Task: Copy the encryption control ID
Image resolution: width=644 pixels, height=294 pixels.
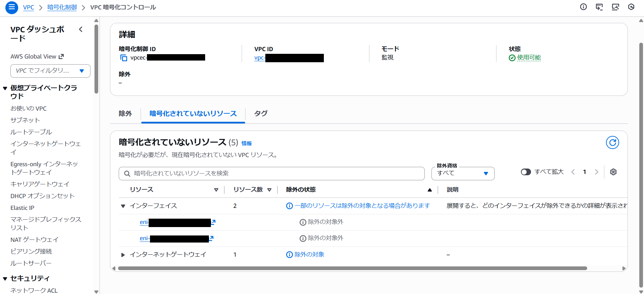Action: pos(124,58)
